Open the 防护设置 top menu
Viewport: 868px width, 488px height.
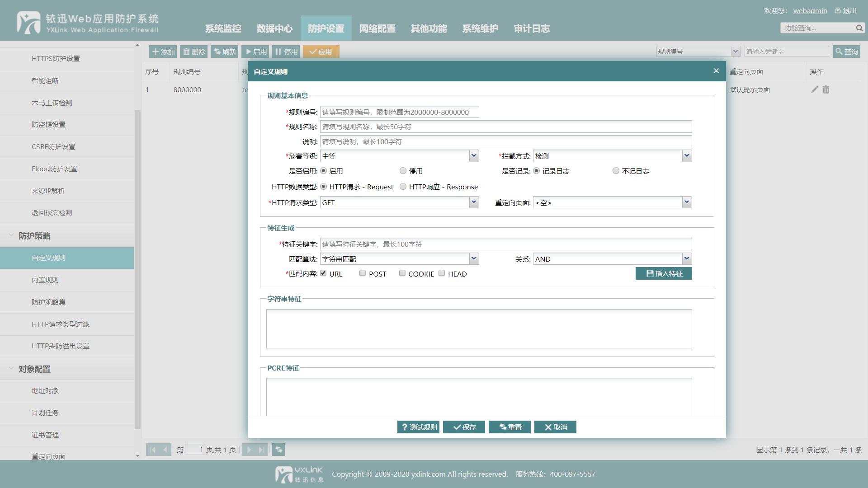tap(326, 28)
